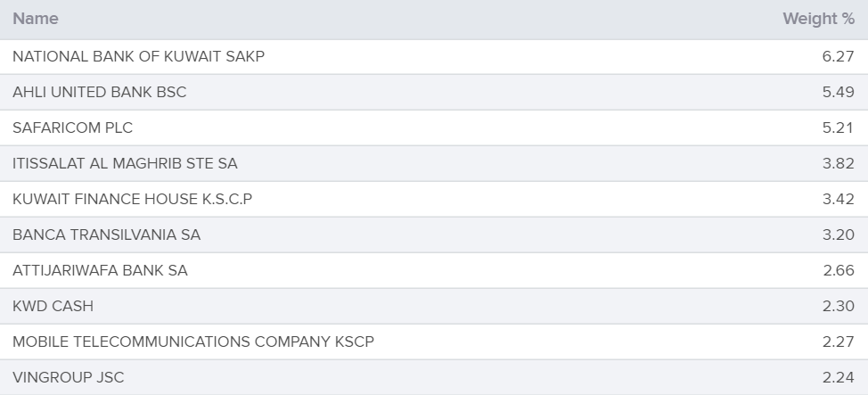Click the 2.24 weight value
The width and height of the screenshot is (868, 395).
[x=838, y=377]
